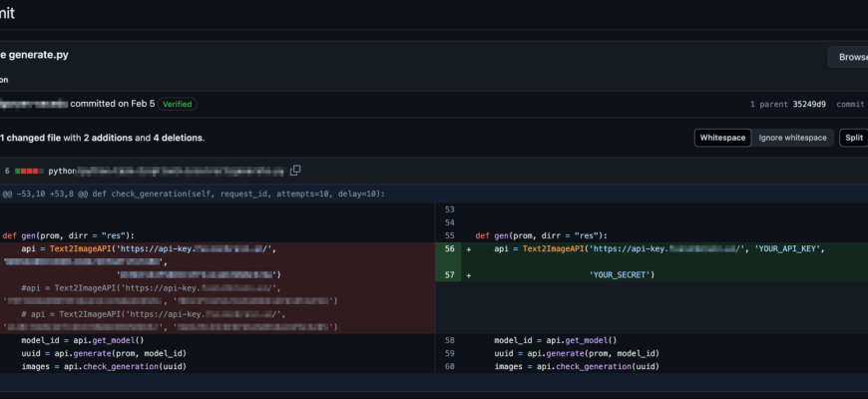Click the Browse files button
Screen dimensions: 868x399
coord(849,57)
